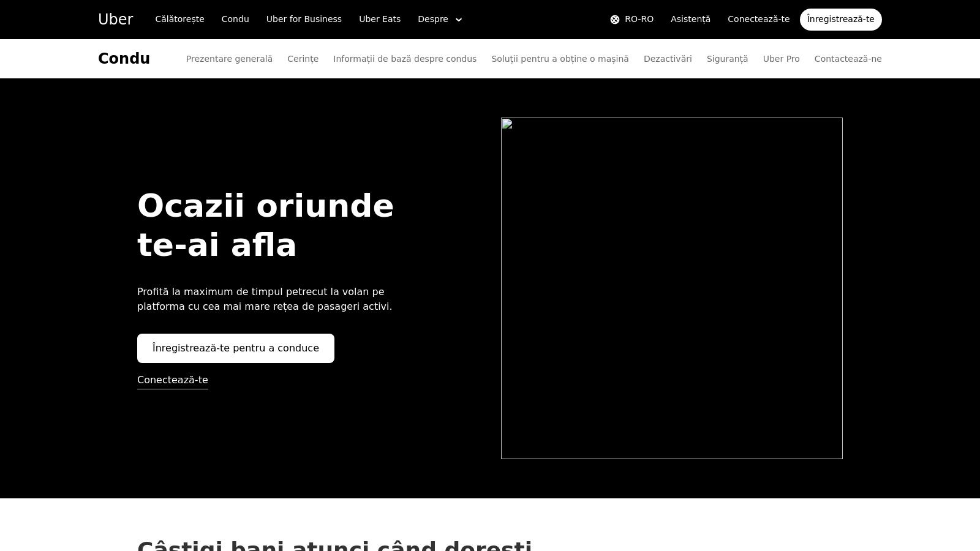Open Uber for Business

pyautogui.click(x=304, y=20)
